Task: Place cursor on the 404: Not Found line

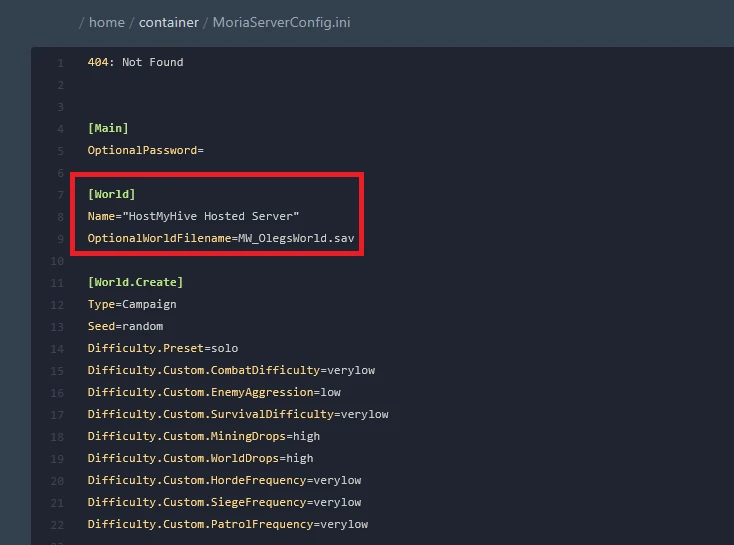Action: point(135,62)
